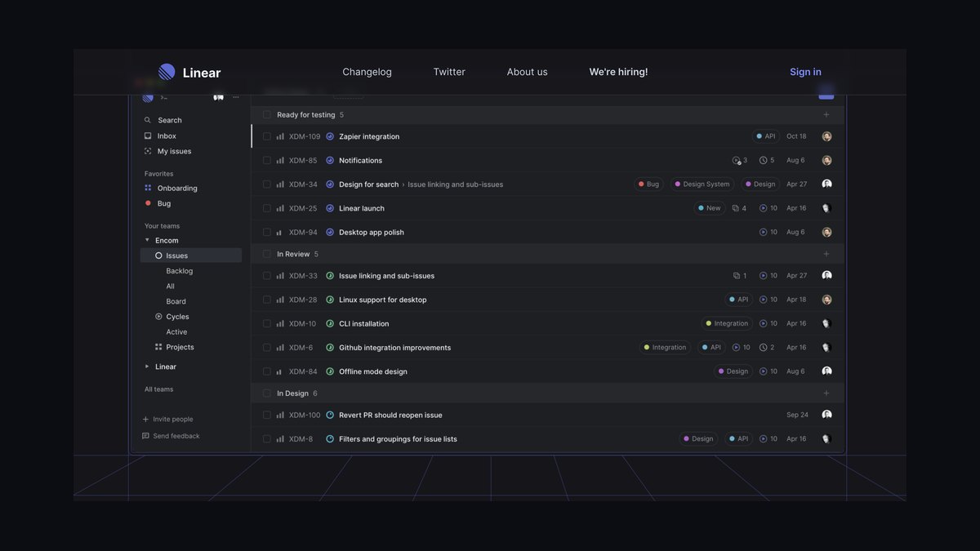Click the assignee avatar on Zapier integration row

click(826, 136)
